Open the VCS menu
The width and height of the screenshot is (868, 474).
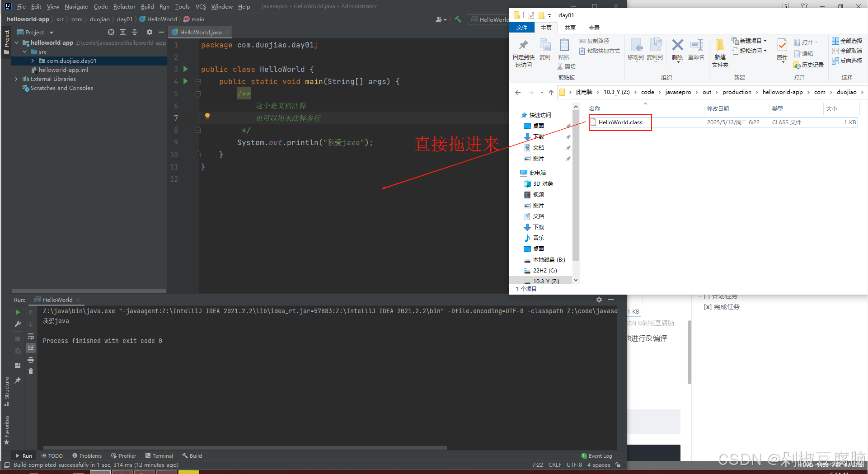pos(201,6)
